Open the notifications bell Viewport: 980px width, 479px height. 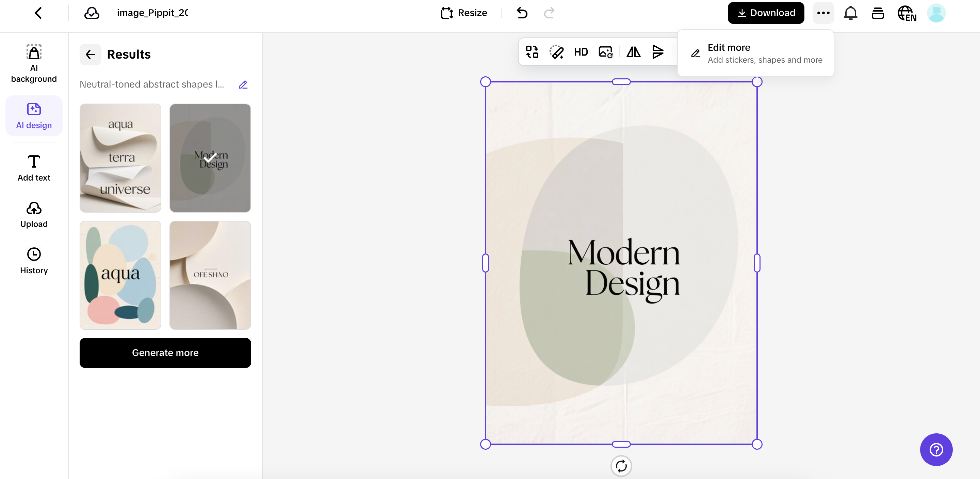click(850, 13)
